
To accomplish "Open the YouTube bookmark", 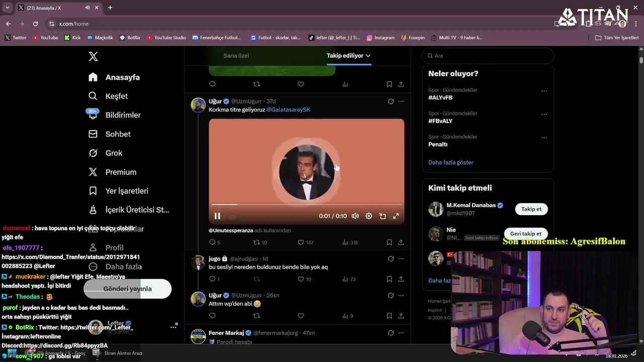I will coord(45,38).
